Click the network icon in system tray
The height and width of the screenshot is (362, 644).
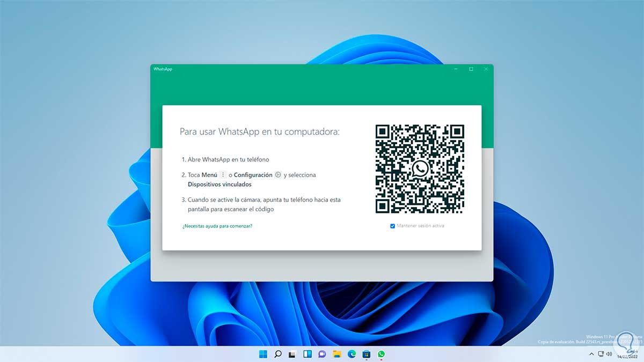(602, 354)
